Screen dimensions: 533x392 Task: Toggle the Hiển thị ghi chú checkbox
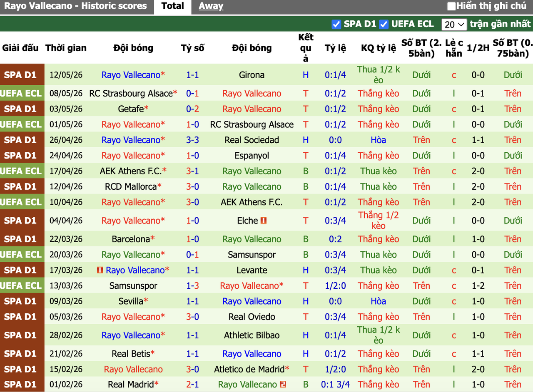(451, 6)
